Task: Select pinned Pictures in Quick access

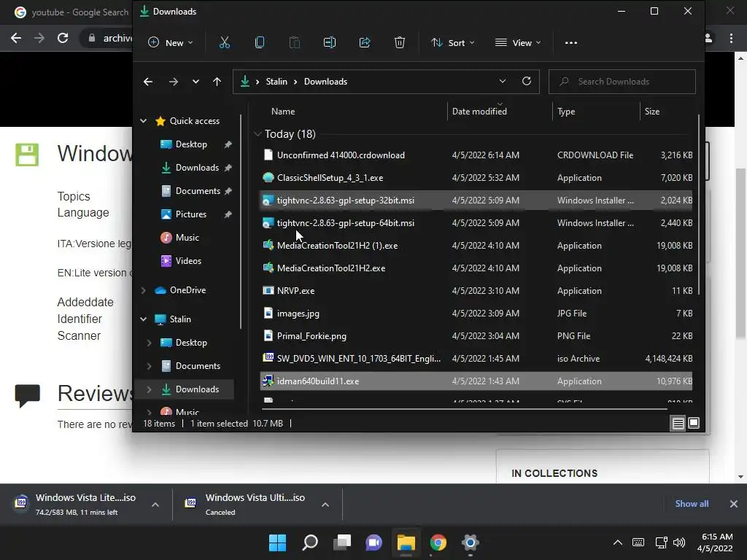Action: click(x=190, y=214)
